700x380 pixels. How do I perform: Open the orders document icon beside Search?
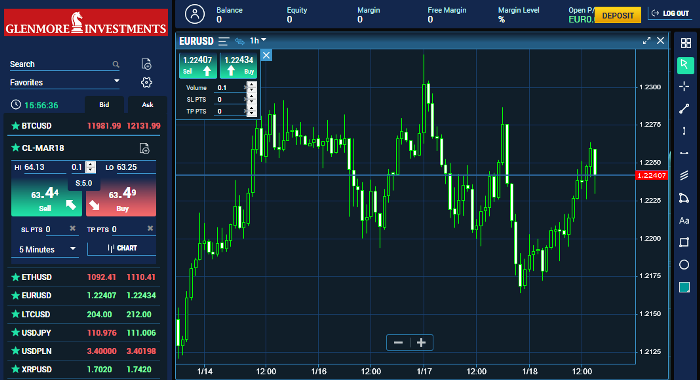point(146,64)
